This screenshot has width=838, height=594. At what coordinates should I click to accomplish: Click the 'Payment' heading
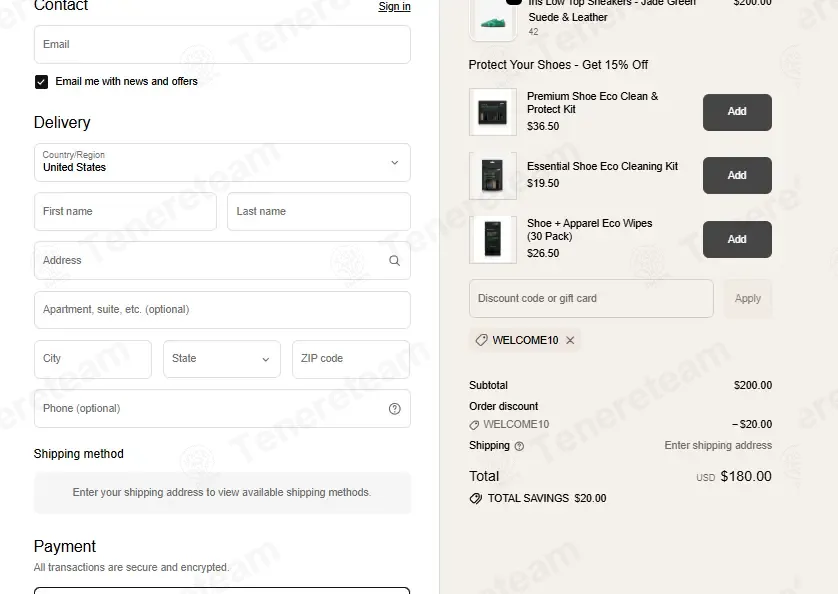click(65, 546)
